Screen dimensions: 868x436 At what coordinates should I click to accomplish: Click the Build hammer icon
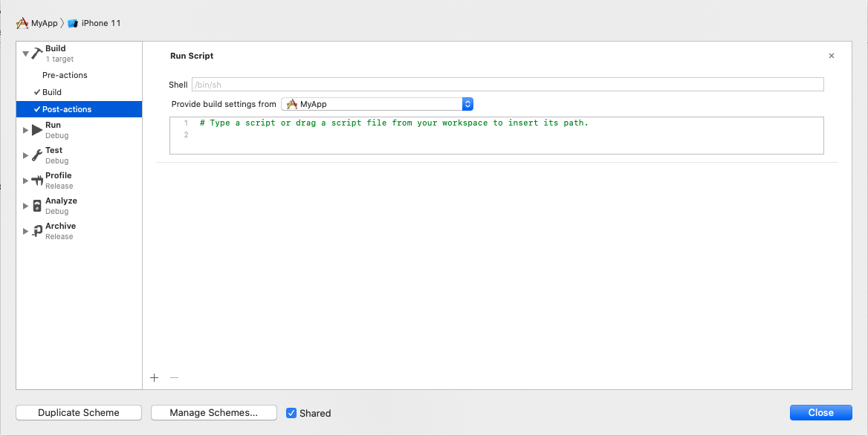(x=37, y=53)
